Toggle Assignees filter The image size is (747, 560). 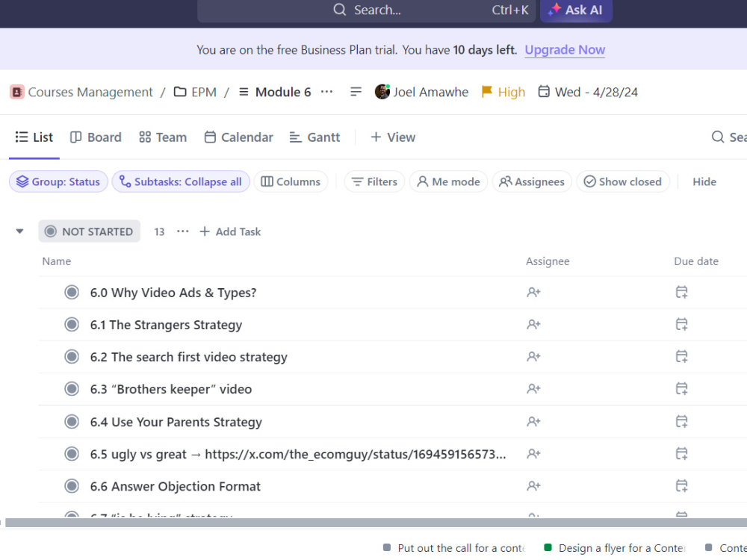coord(532,182)
